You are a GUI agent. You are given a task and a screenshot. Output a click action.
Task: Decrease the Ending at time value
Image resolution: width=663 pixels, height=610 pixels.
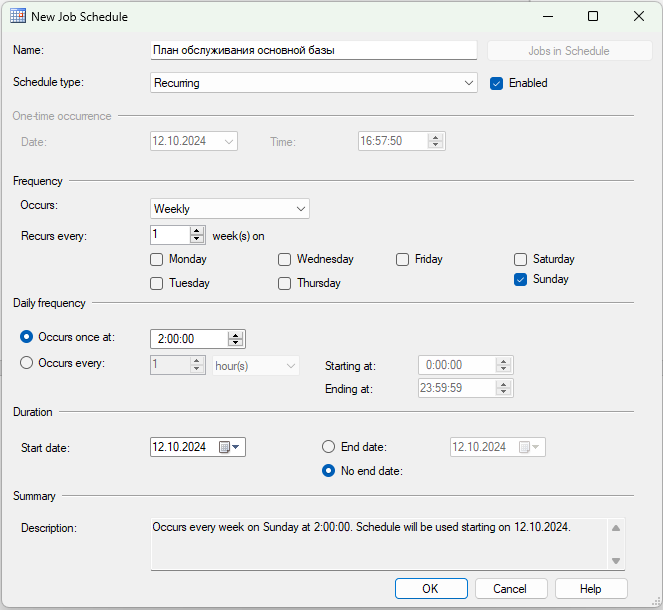coord(503,392)
